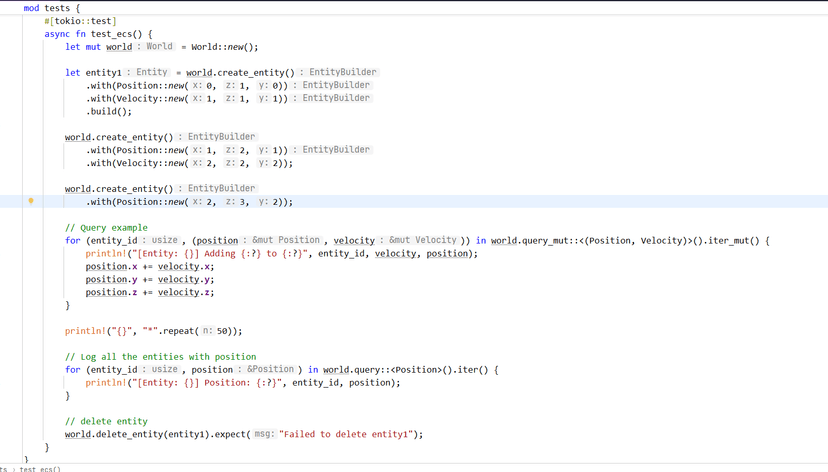Click the ': World' inlay type hint

(156, 46)
